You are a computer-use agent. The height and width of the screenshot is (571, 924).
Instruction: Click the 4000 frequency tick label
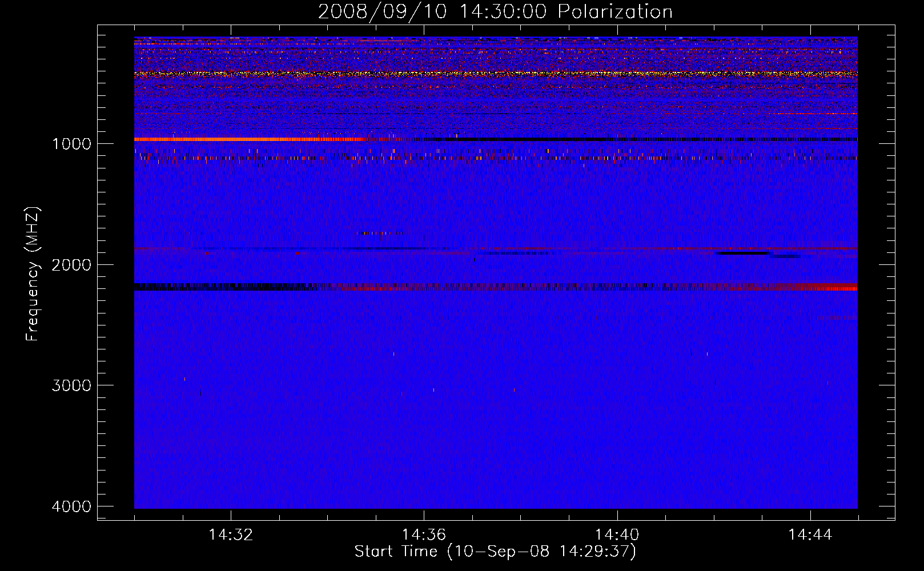[x=71, y=506]
